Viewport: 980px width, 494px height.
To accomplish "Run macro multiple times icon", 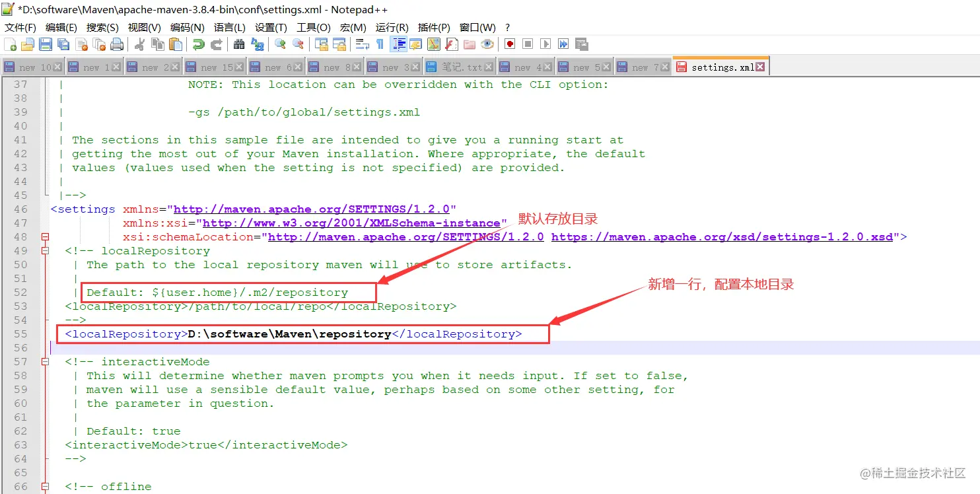I will (563, 44).
